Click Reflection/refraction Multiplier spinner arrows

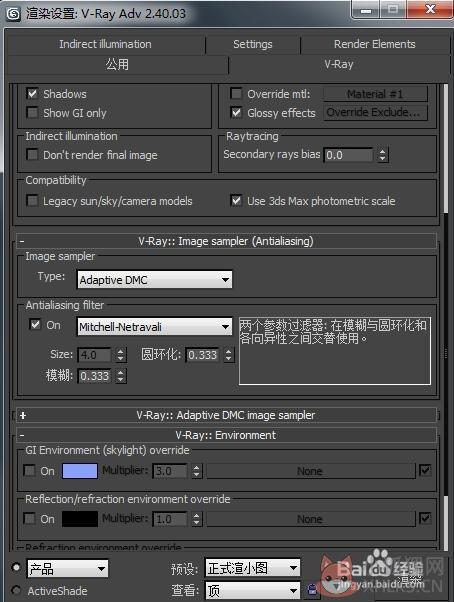pyautogui.click(x=196, y=519)
